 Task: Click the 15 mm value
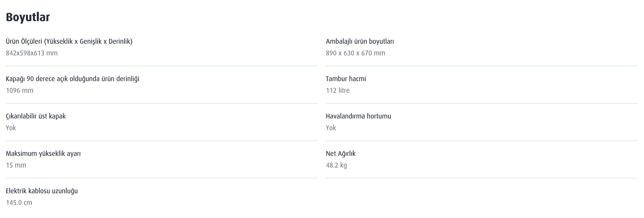coord(16,165)
